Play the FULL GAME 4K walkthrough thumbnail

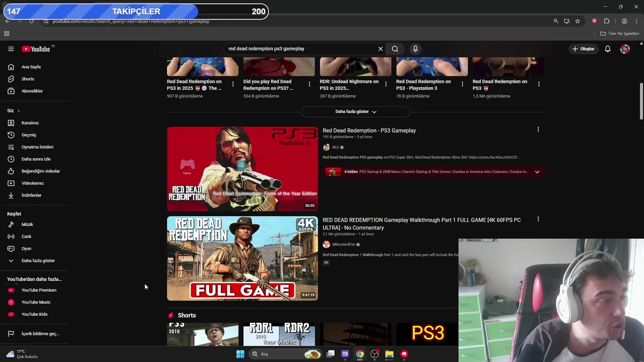coord(243,258)
